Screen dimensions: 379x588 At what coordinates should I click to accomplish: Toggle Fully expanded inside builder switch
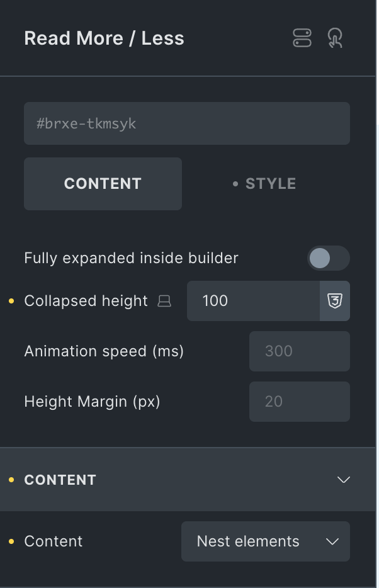328,258
